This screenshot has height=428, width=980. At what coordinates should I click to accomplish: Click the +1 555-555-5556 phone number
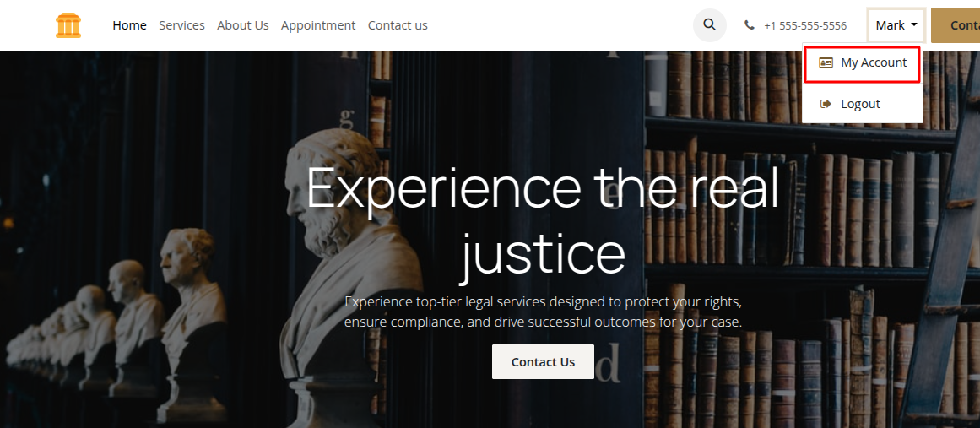805,25
